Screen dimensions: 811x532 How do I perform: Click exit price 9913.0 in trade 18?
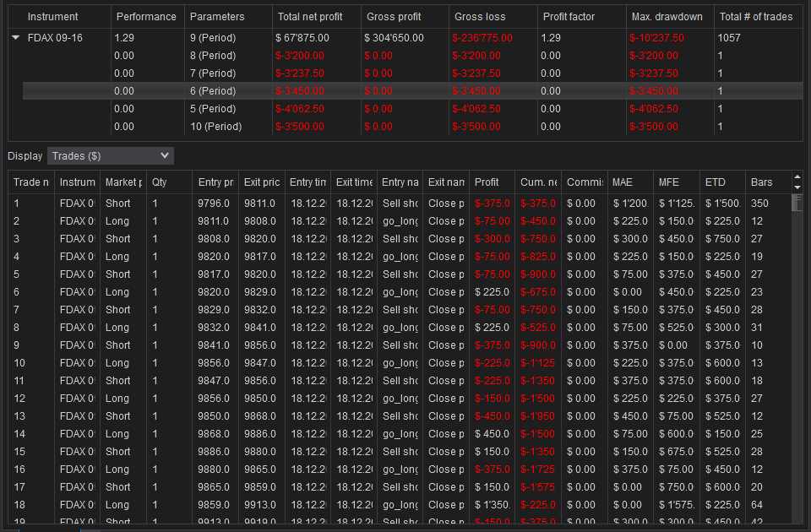(259, 505)
